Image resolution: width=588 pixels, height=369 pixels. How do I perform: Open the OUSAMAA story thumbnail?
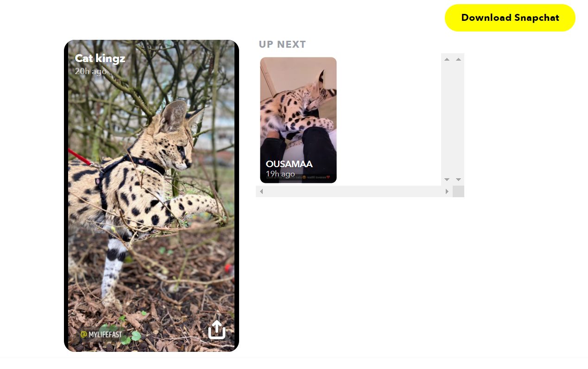[x=298, y=120]
